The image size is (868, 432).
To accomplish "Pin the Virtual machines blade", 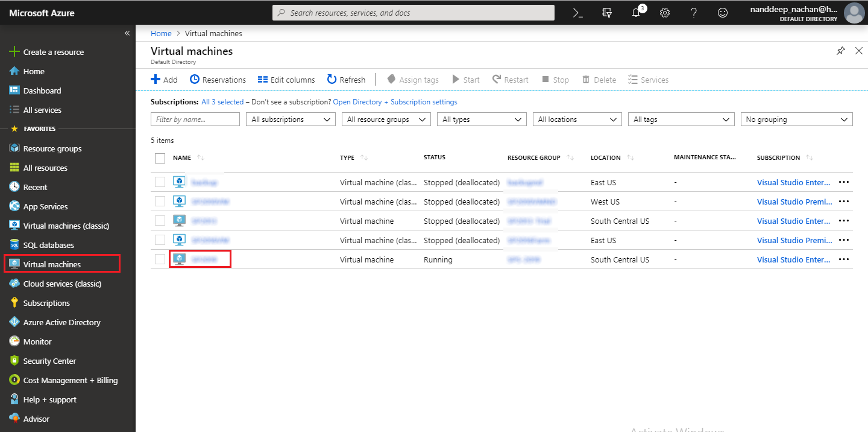I will [x=841, y=51].
